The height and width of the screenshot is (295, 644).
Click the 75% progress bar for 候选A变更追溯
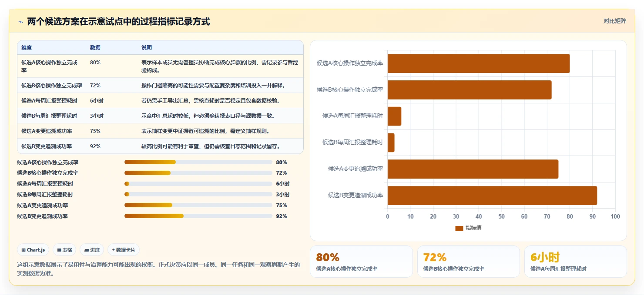pyautogui.click(x=198, y=205)
